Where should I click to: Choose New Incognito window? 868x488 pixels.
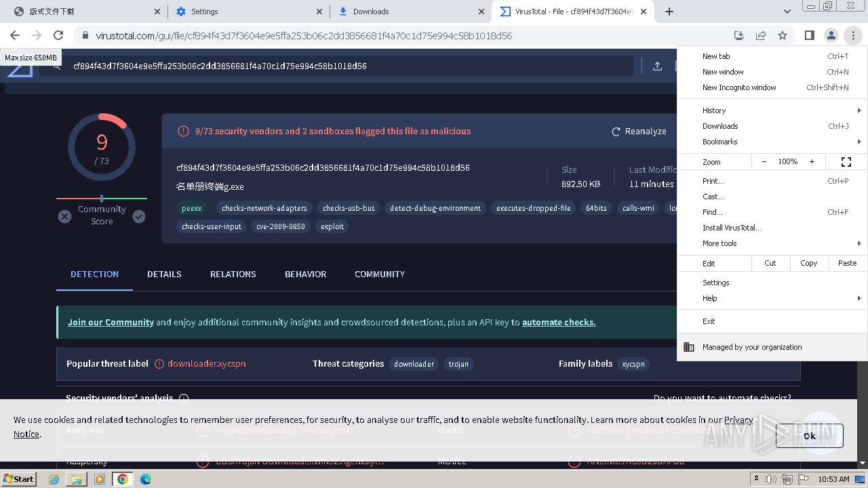coord(772,87)
